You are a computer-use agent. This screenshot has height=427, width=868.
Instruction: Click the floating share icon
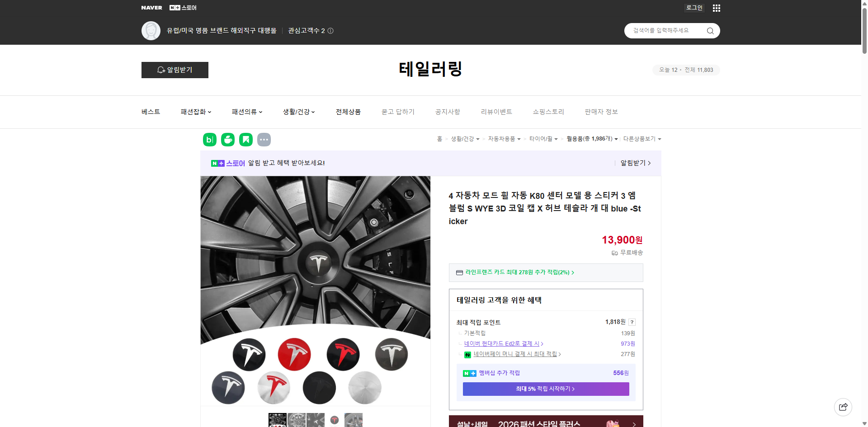[843, 407]
